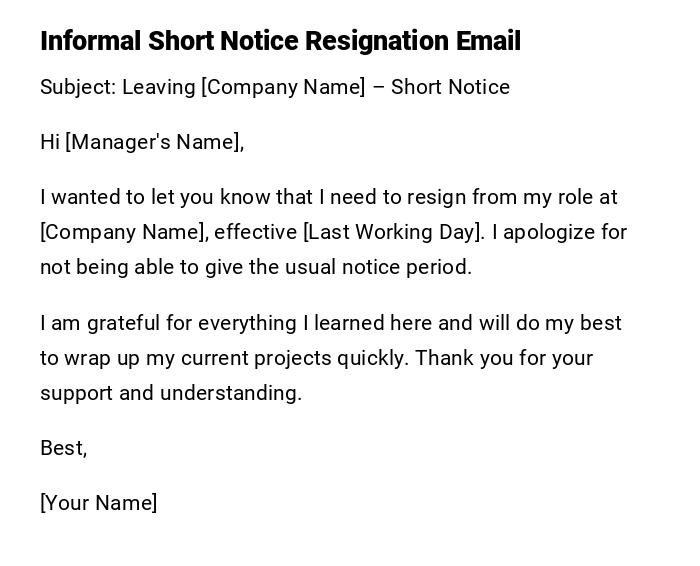Click the [Manager's Name] placeholder in the greeting
The image size is (700, 566).
click(154, 142)
